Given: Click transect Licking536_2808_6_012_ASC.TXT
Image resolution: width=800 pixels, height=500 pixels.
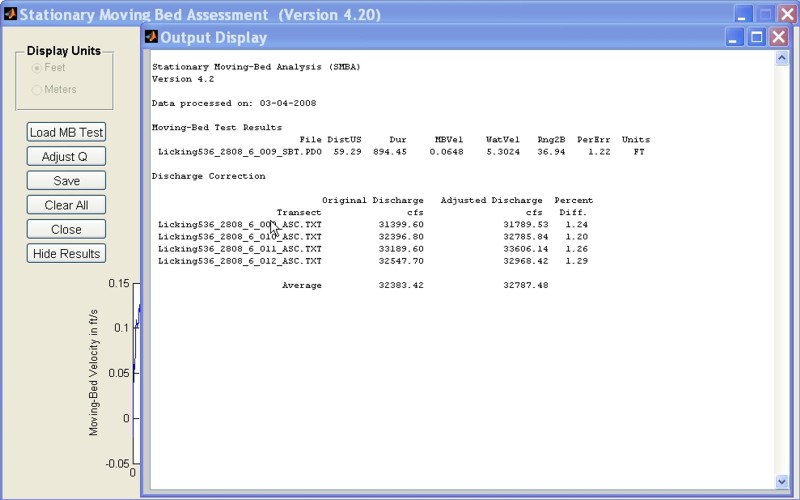Looking at the screenshot, I should click(x=240, y=261).
